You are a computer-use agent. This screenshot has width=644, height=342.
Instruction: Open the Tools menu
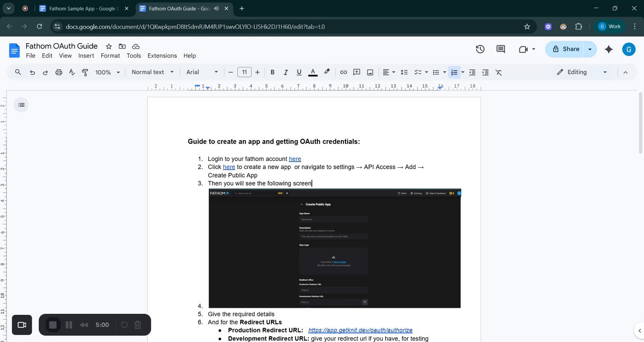[134, 56]
